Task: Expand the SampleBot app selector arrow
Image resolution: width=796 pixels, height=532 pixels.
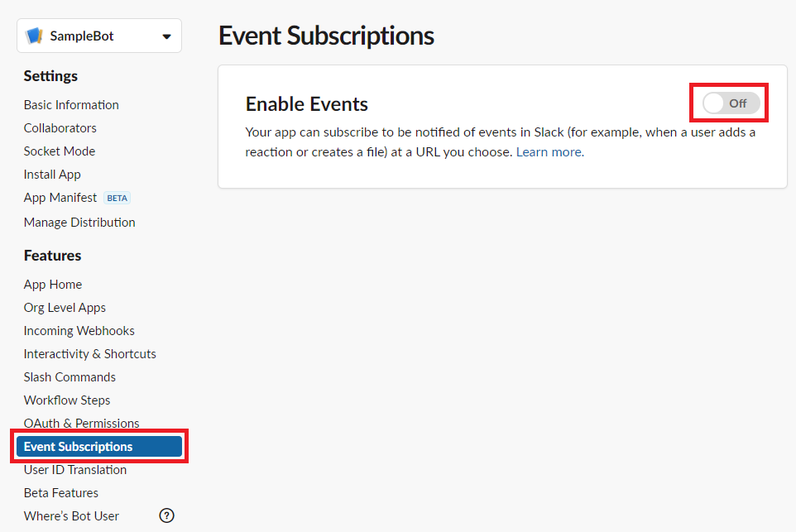Action: tap(166, 36)
